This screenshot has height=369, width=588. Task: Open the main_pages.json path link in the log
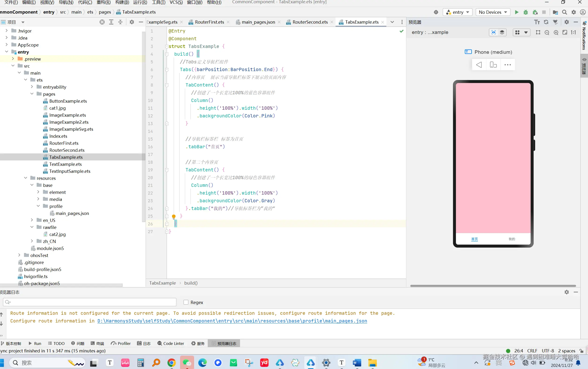pyautogui.click(x=232, y=321)
